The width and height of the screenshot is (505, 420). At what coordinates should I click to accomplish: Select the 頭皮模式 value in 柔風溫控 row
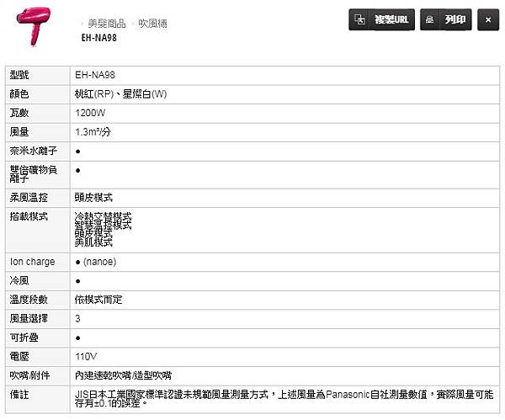pos(93,198)
